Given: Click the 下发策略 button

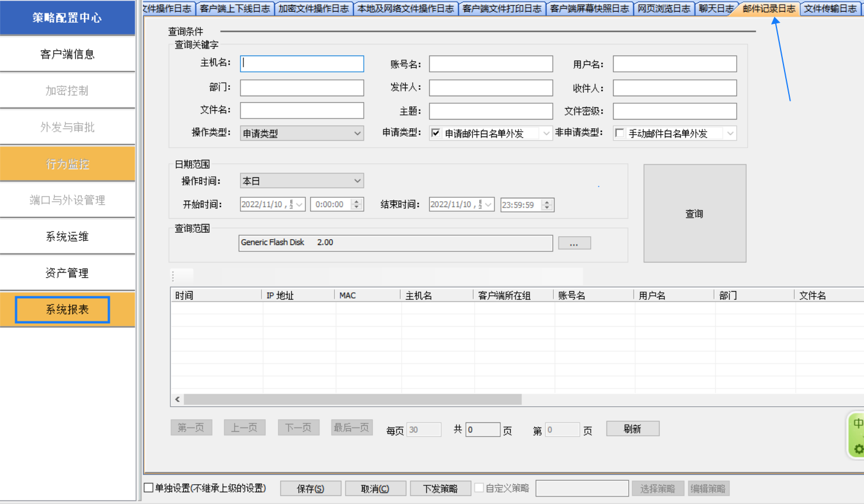Looking at the screenshot, I should point(440,488).
